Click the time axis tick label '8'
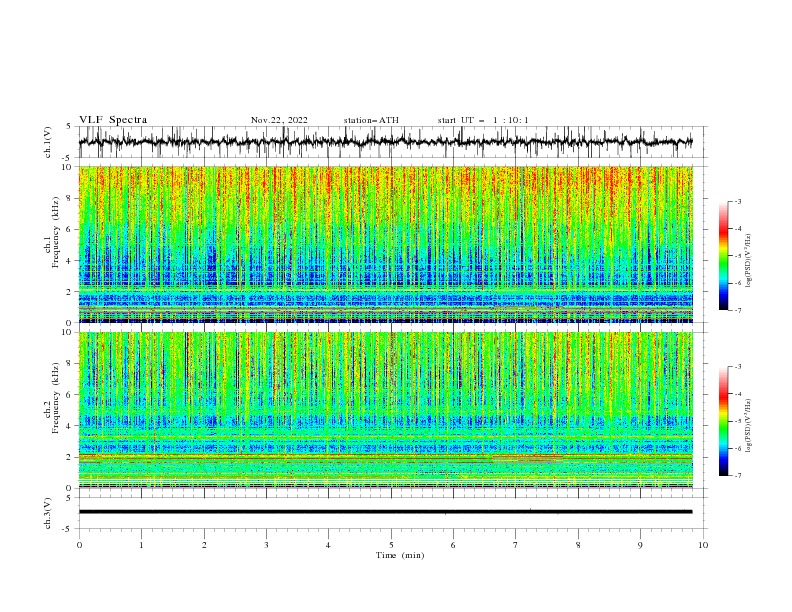Image resolution: width=792 pixels, height=612 pixels. click(578, 545)
